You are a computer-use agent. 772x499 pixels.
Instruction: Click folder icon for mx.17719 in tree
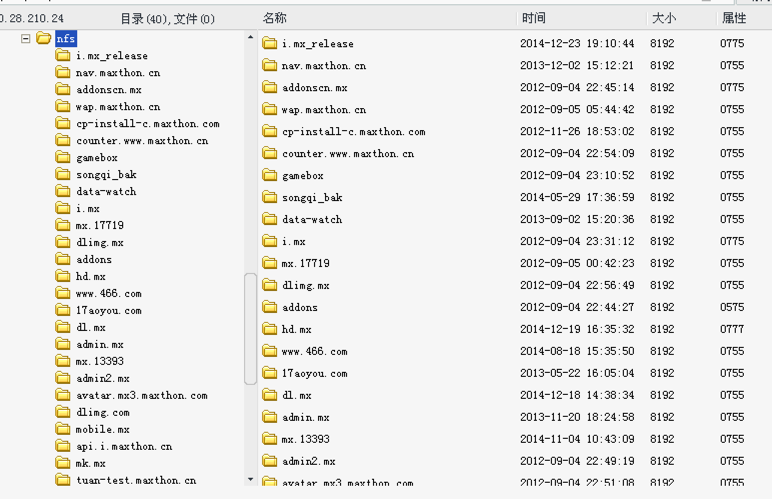63,225
